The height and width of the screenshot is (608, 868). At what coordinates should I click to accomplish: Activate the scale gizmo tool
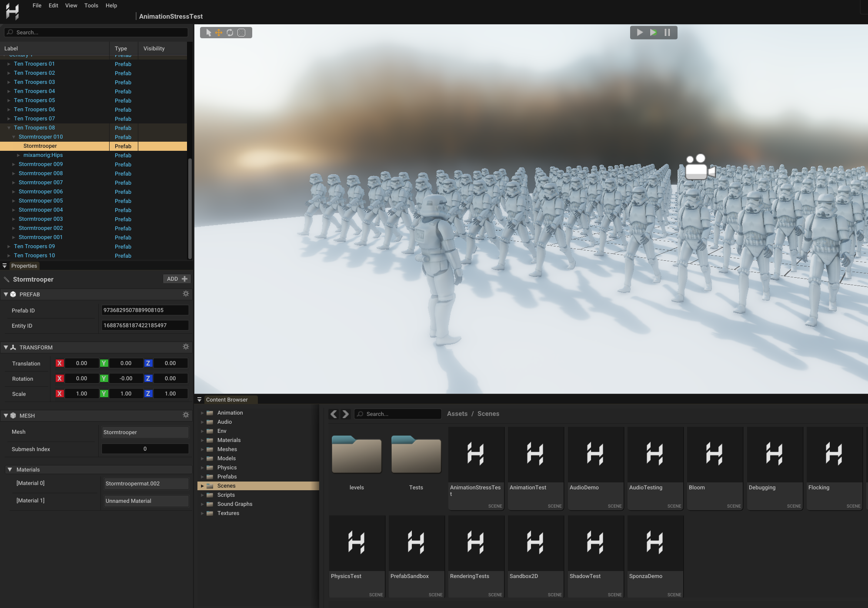coord(241,33)
